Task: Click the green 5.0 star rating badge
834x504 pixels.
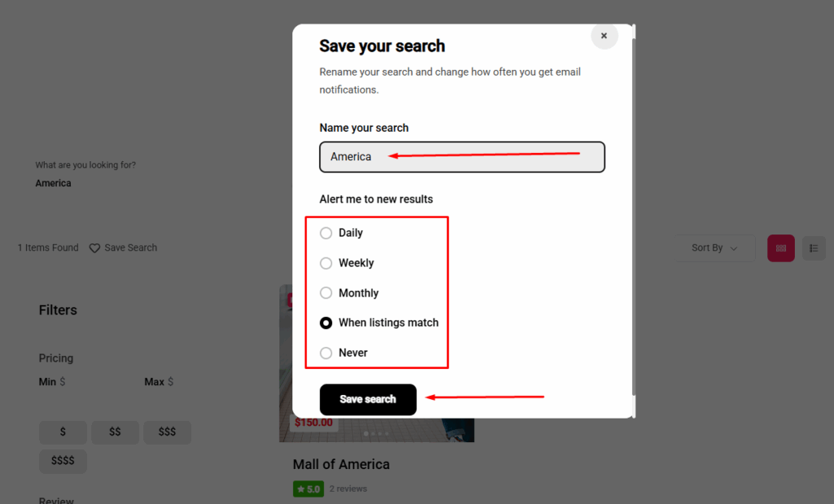Action: (308, 489)
